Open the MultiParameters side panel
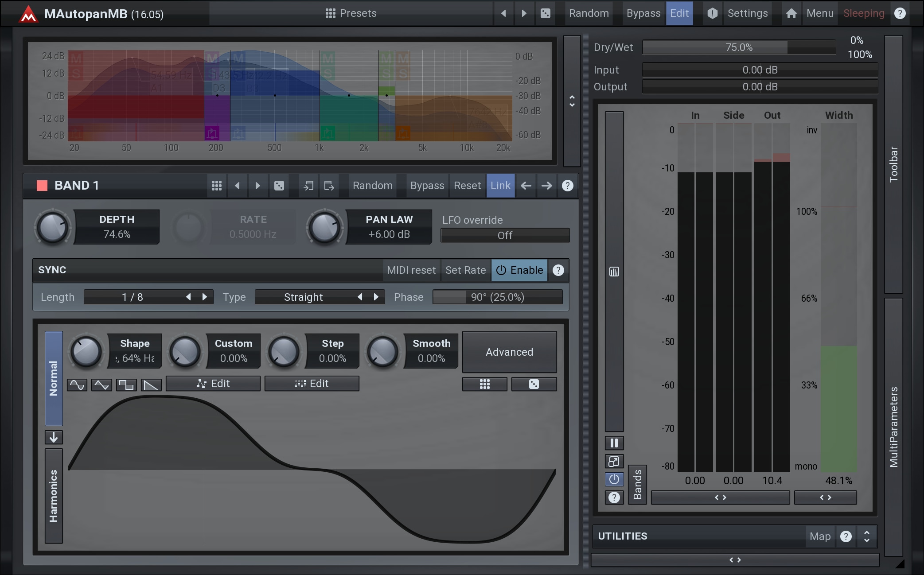The height and width of the screenshot is (575, 924). (x=893, y=427)
